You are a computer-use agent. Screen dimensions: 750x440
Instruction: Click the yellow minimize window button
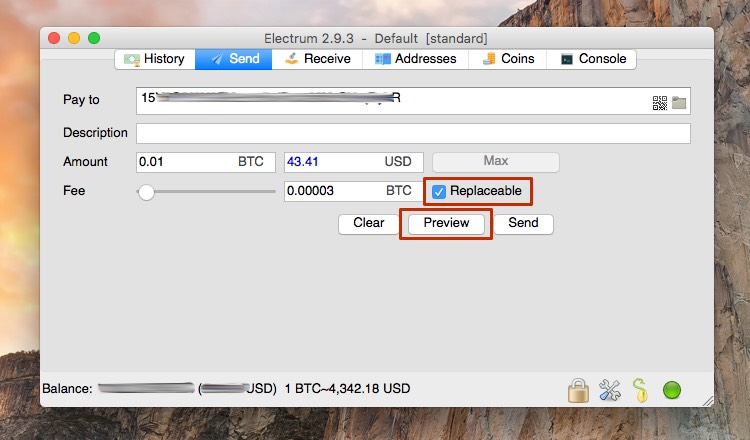[x=74, y=38]
